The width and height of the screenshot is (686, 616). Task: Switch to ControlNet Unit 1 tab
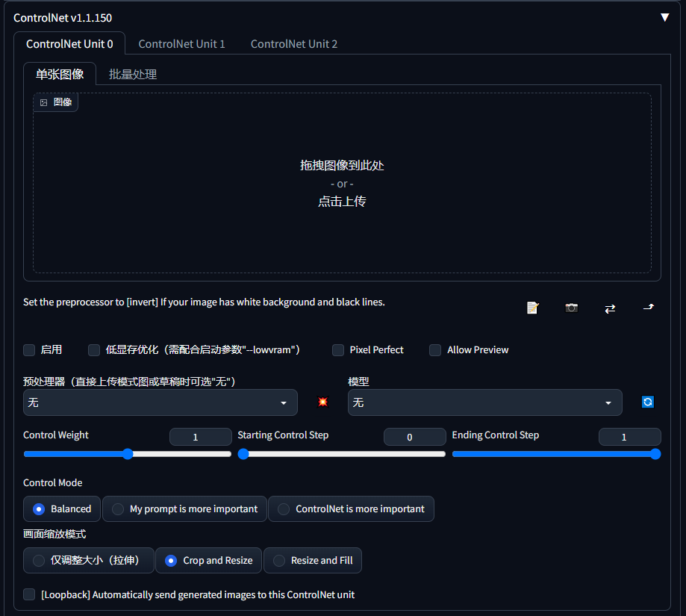181,44
